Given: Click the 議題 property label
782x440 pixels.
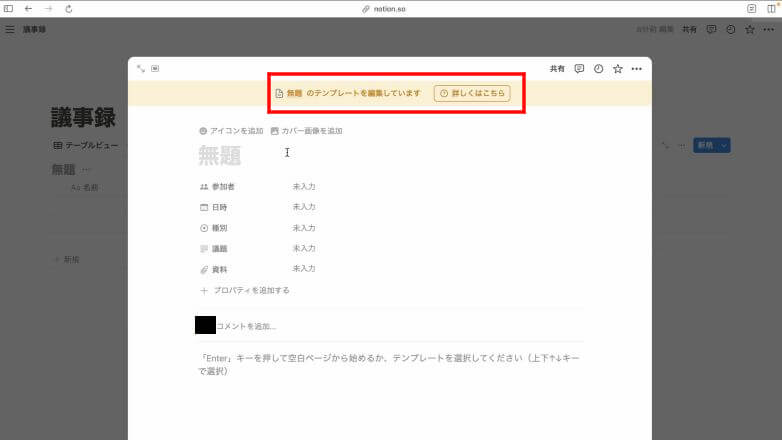Looking at the screenshot, I should [213, 248].
